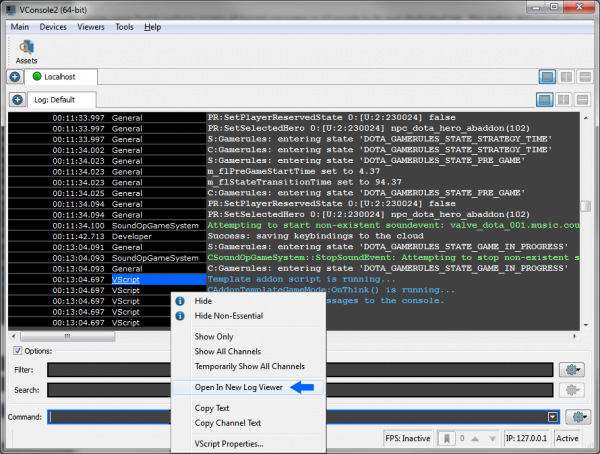Screen dimensions: 600x454
Task: Open VScript Properties... from context menu
Action: pyautogui.click(x=248, y=444)
